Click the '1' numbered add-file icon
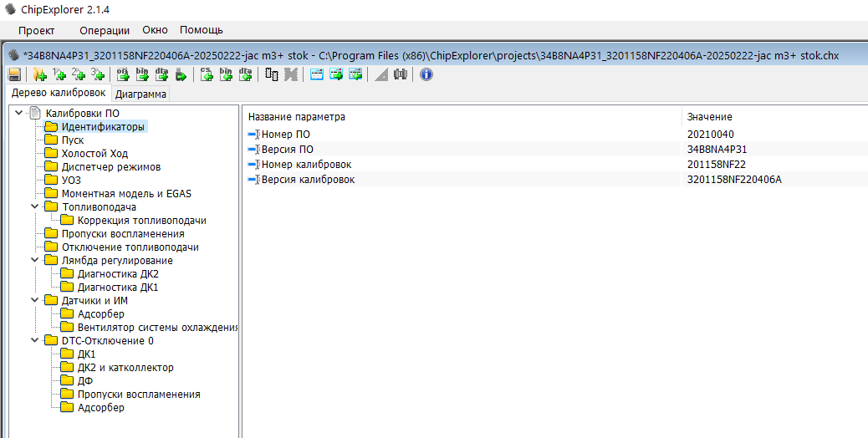 coord(59,74)
